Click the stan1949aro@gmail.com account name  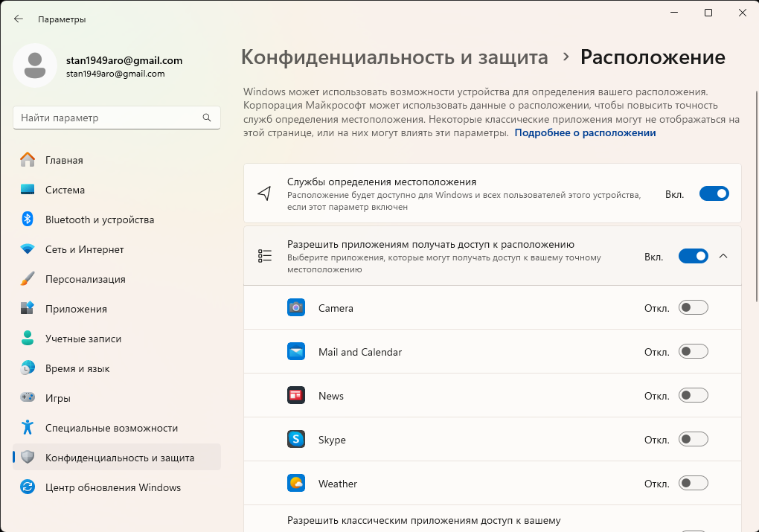124,60
